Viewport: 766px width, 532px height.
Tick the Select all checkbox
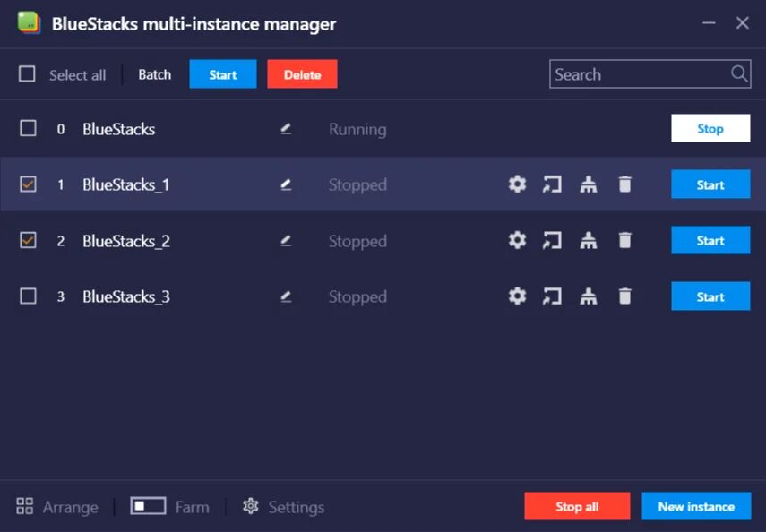tap(27, 73)
